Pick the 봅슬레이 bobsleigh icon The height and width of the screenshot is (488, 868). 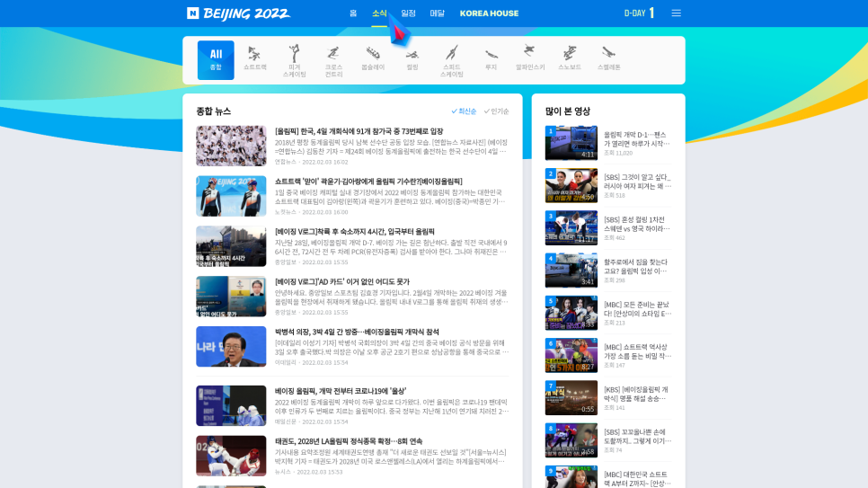pos(373,58)
